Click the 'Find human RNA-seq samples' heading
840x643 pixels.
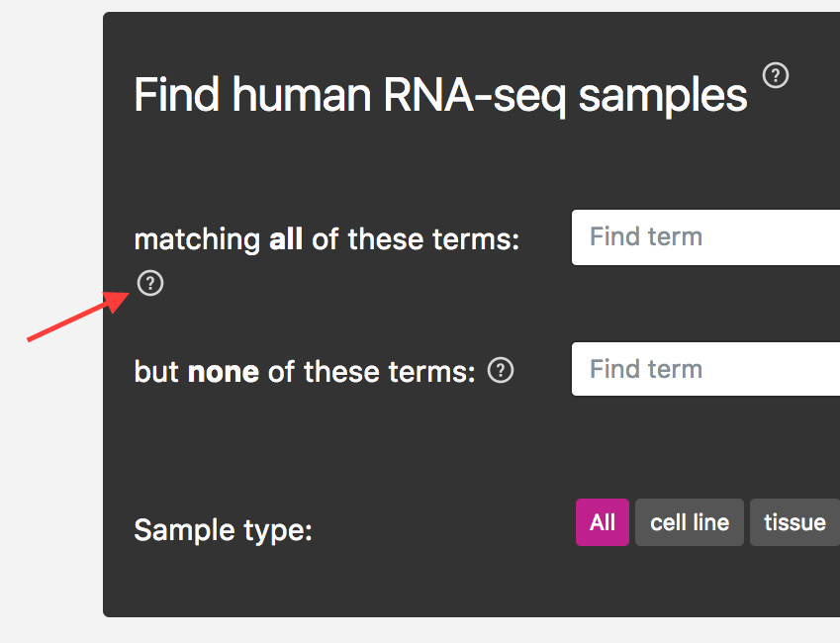(440, 96)
